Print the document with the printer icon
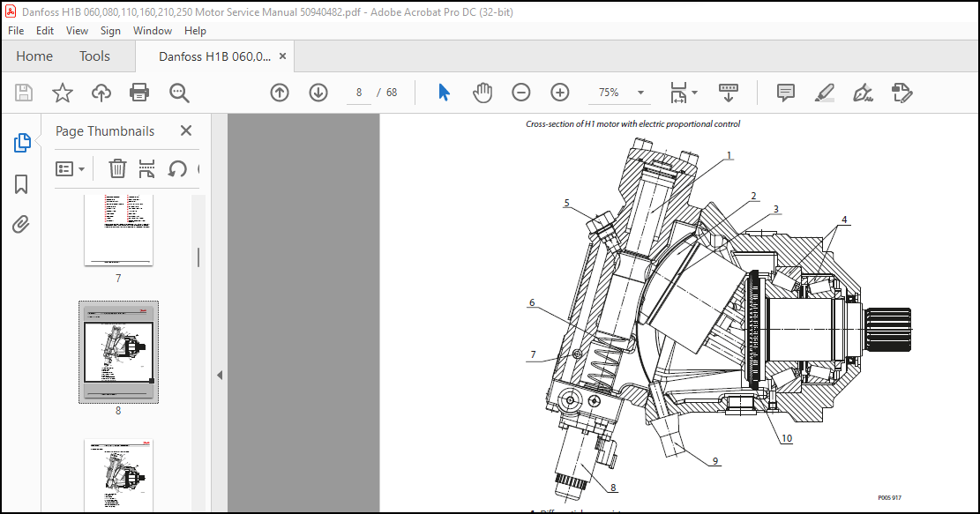 138,93
